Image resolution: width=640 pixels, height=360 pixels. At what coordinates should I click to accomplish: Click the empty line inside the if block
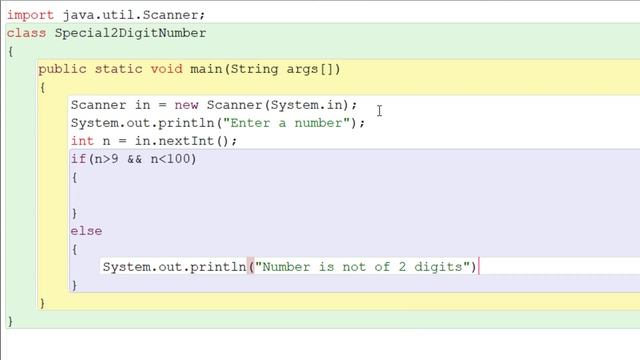click(355, 195)
